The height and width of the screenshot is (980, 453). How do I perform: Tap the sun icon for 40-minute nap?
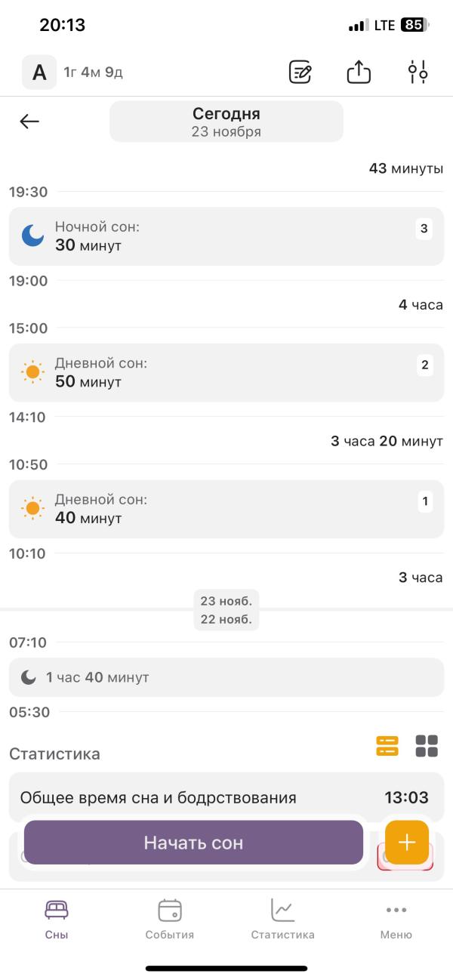[x=32, y=509]
